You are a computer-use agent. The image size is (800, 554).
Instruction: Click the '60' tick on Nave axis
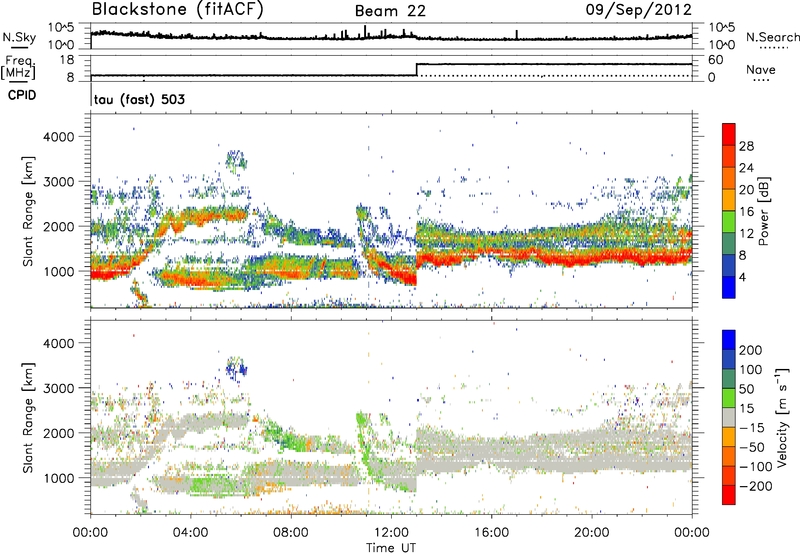715,60
